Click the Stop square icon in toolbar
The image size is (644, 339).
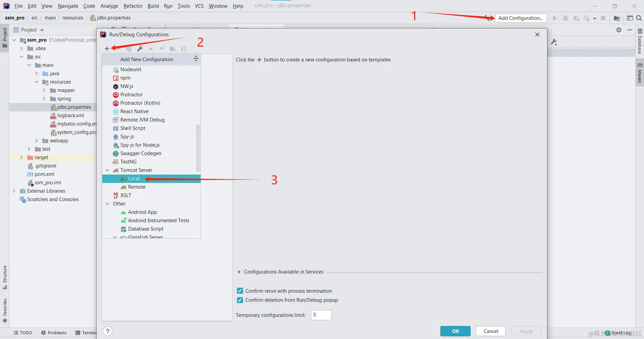pyautogui.click(x=603, y=18)
